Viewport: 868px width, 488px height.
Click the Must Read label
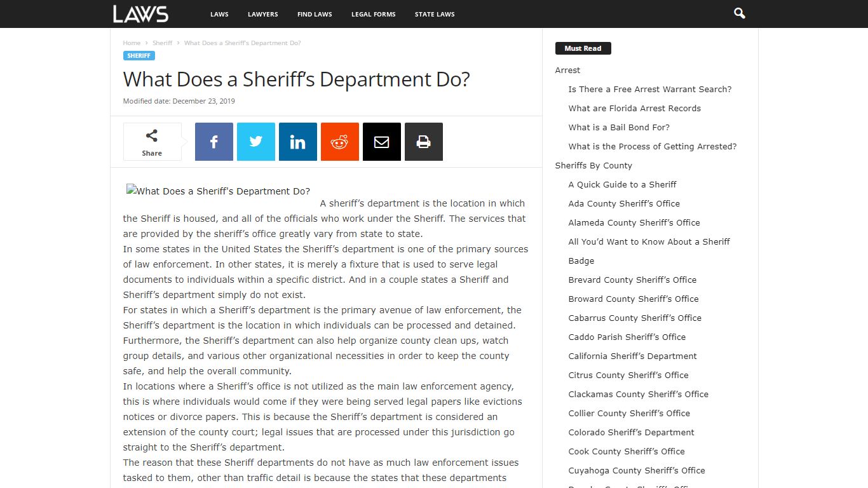click(583, 48)
